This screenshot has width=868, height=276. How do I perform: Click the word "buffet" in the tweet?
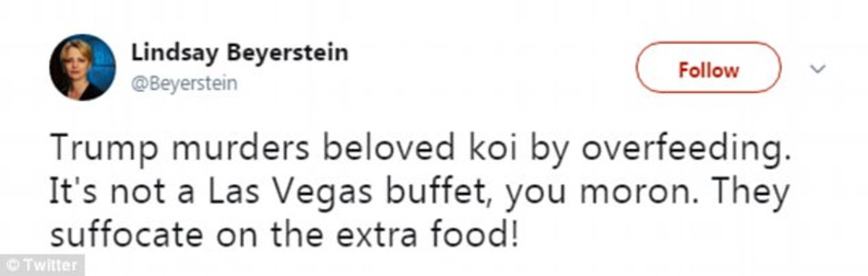[448, 193]
